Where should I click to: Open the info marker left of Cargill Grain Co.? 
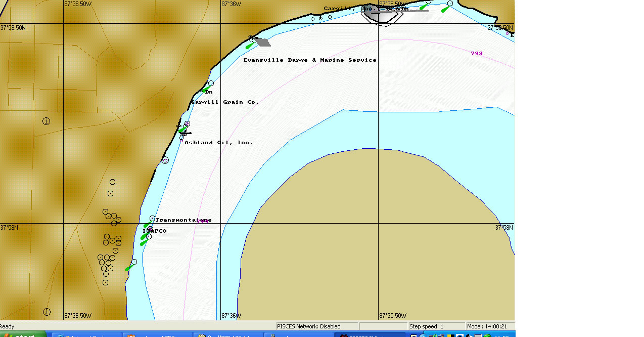point(46,121)
